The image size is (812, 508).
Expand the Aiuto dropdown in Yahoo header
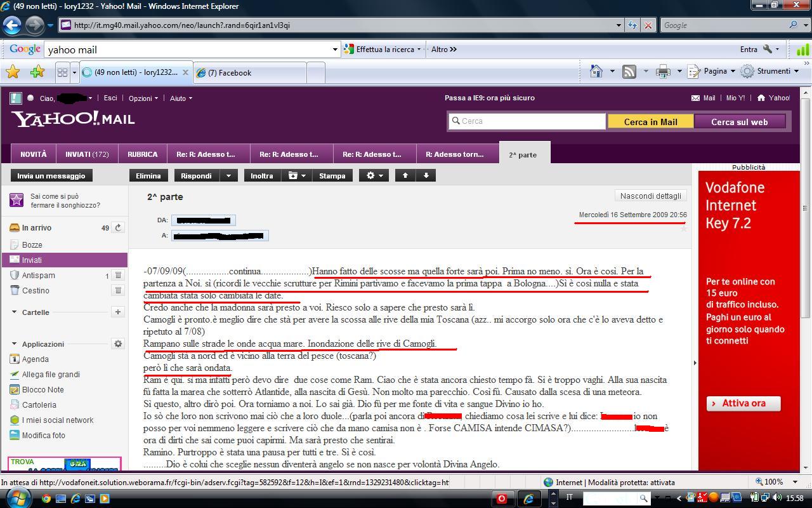pyautogui.click(x=181, y=98)
